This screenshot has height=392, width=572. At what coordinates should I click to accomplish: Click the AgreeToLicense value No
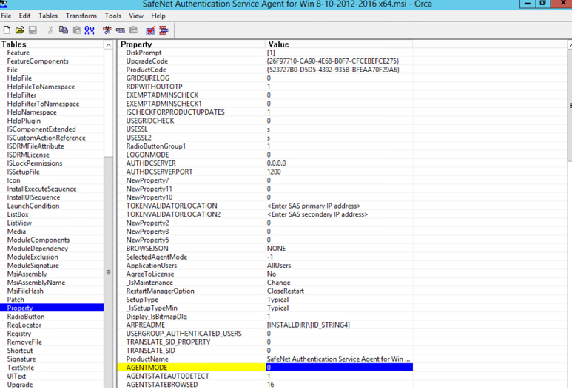[x=272, y=274]
